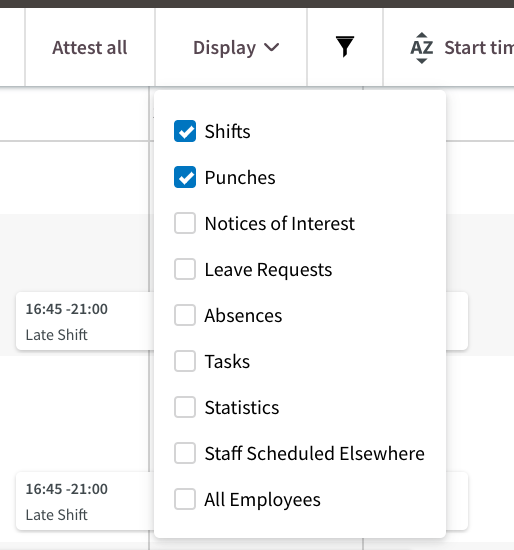Open the funnel filter icon
Image resolution: width=514 pixels, height=550 pixels.
[345, 47]
